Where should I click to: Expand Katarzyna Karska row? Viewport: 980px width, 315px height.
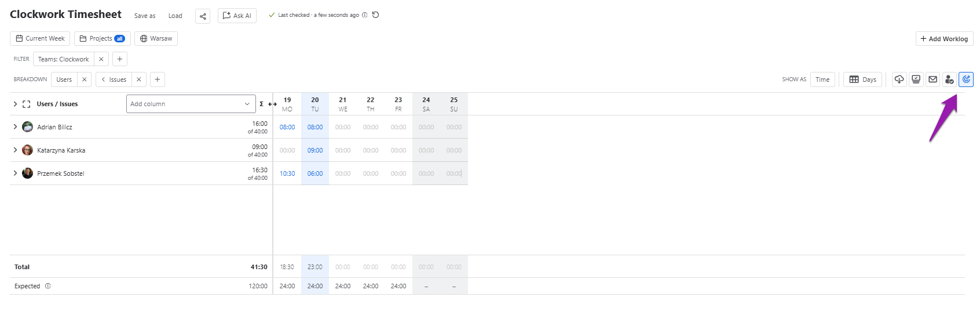click(15, 150)
